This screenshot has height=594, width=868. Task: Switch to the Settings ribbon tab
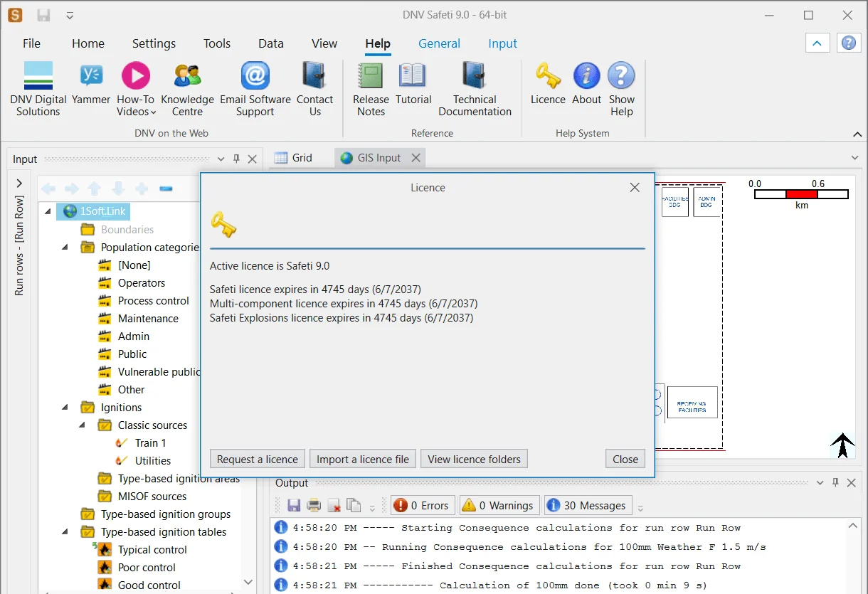tap(154, 43)
